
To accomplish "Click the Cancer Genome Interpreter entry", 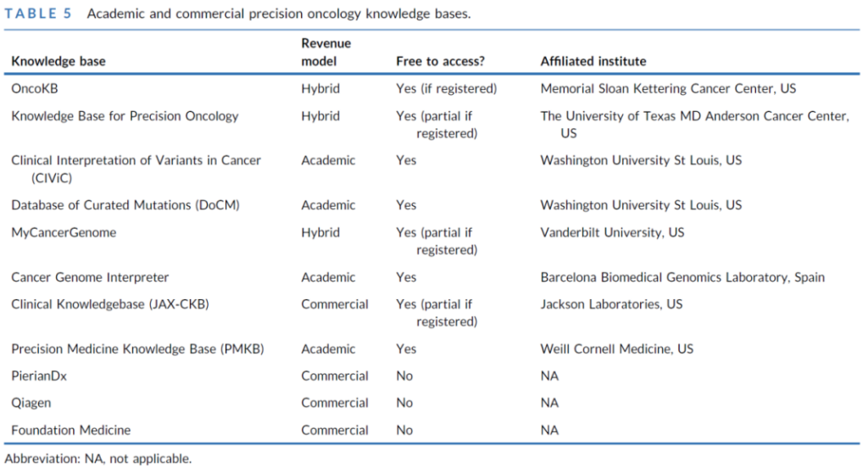I will click(90, 277).
